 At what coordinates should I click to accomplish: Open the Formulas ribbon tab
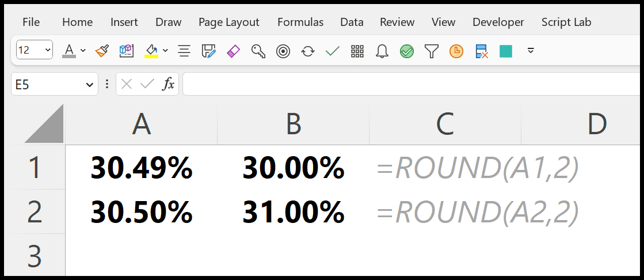point(300,22)
